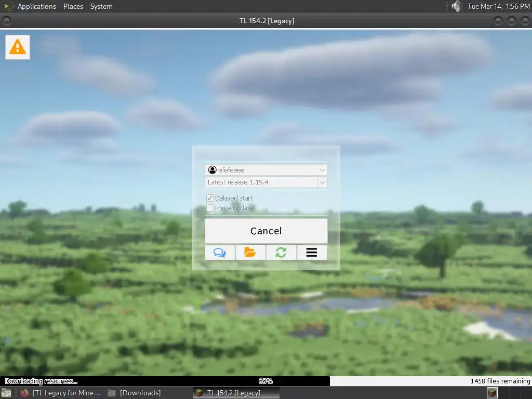Open the hamburger settings menu button
Screen dimensions: 532x399
click(312, 252)
